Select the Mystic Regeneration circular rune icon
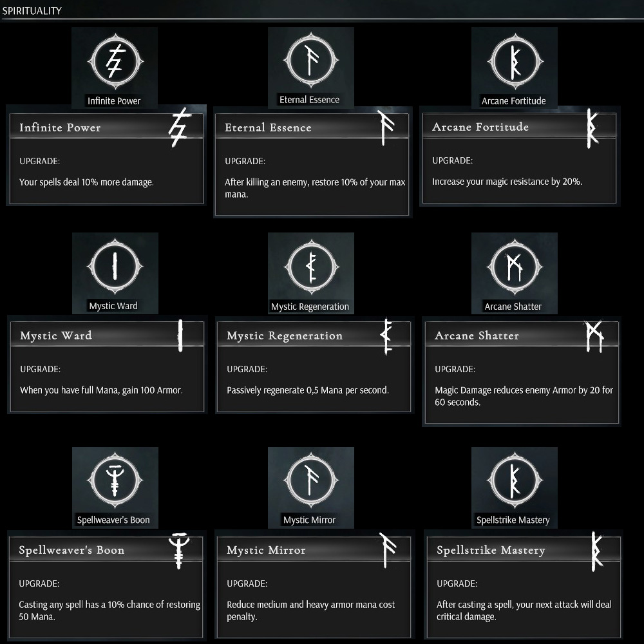This screenshot has width=644, height=644. 310,267
